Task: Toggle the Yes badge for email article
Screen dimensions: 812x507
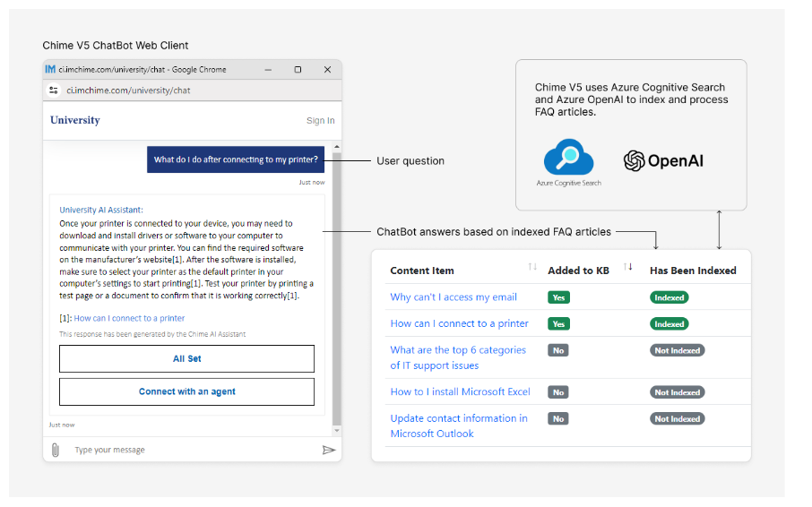Action: click(x=558, y=297)
